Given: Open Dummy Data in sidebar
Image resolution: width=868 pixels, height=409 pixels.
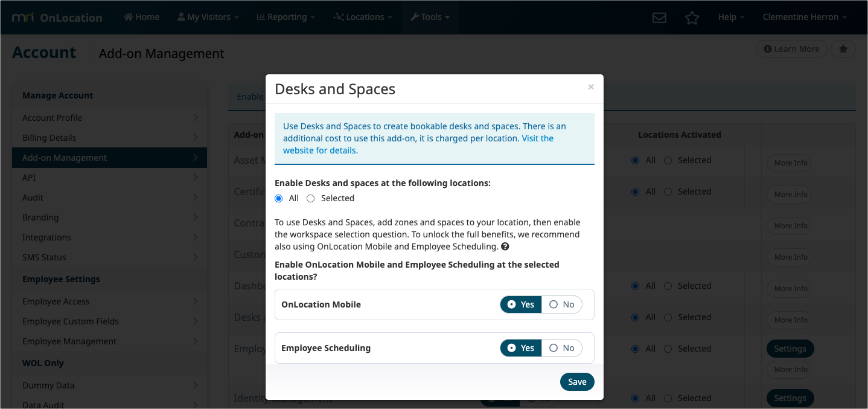Looking at the screenshot, I should (109, 385).
